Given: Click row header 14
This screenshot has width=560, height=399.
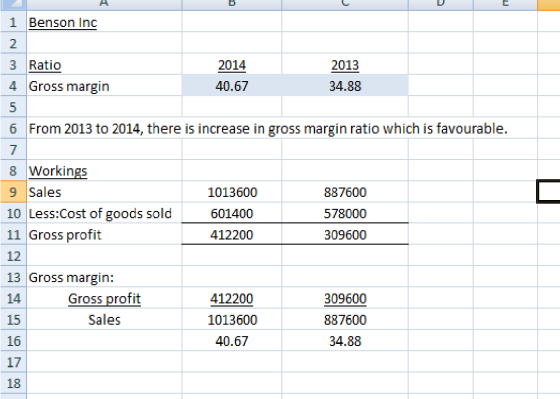Looking at the screenshot, I should (x=13, y=298).
